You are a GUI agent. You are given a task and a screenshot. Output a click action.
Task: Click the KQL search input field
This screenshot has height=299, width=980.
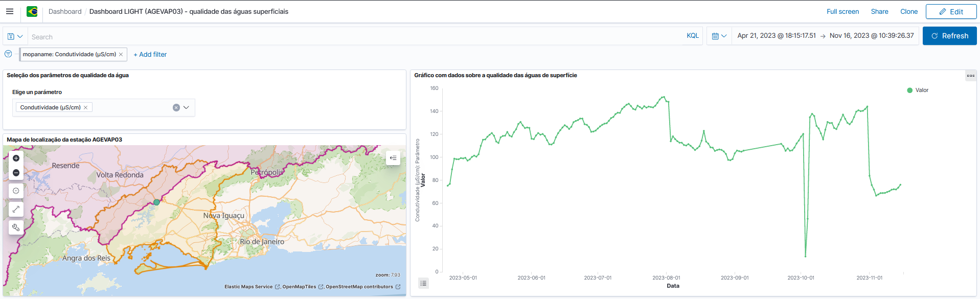click(x=353, y=37)
